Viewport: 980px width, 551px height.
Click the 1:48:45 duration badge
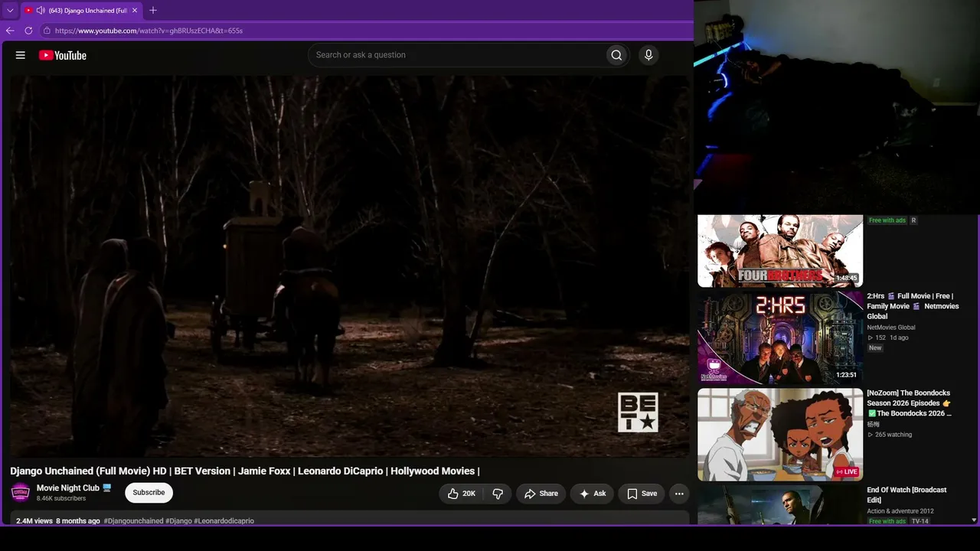coord(847,278)
